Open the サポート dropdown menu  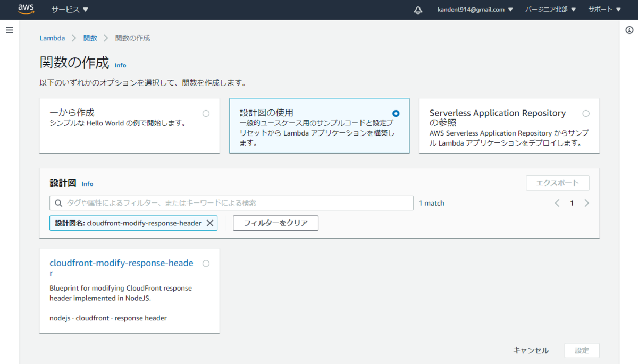click(605, 10)
